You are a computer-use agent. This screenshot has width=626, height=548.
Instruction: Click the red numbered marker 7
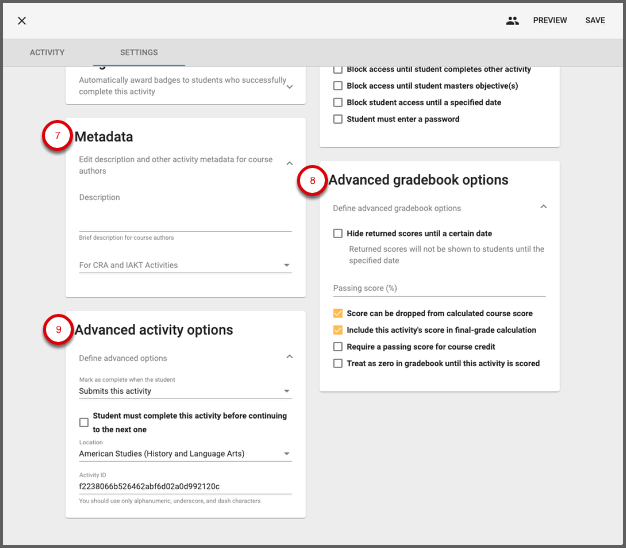click(56, 136)
